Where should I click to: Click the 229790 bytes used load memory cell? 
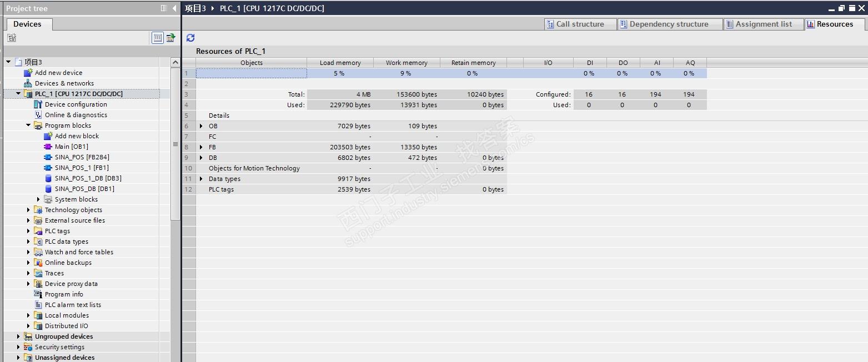click(x=340, y=105)
